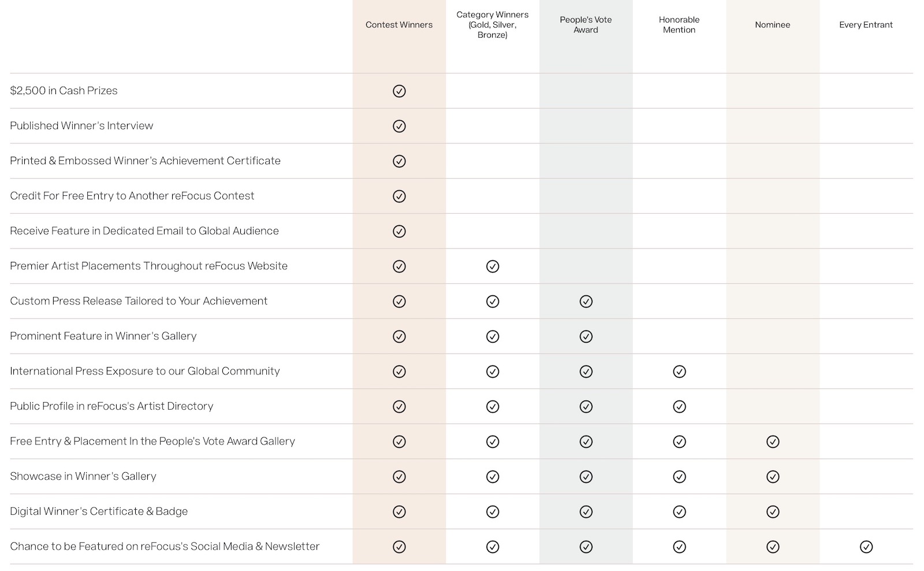Click Nominee checkmark for Free Entry & Placement
Screen dimensions: 924x571
click(x=773, y=442)
